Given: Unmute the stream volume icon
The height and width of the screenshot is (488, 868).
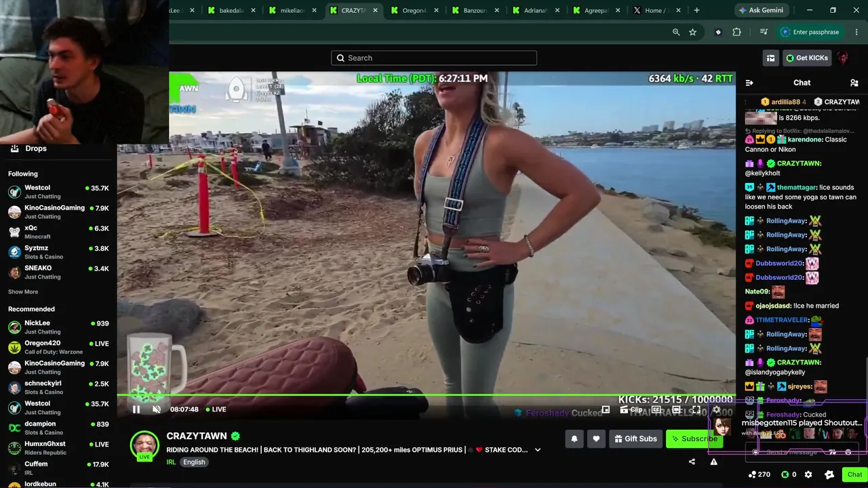Looking at the screenshot, I should tap(157, 409).
